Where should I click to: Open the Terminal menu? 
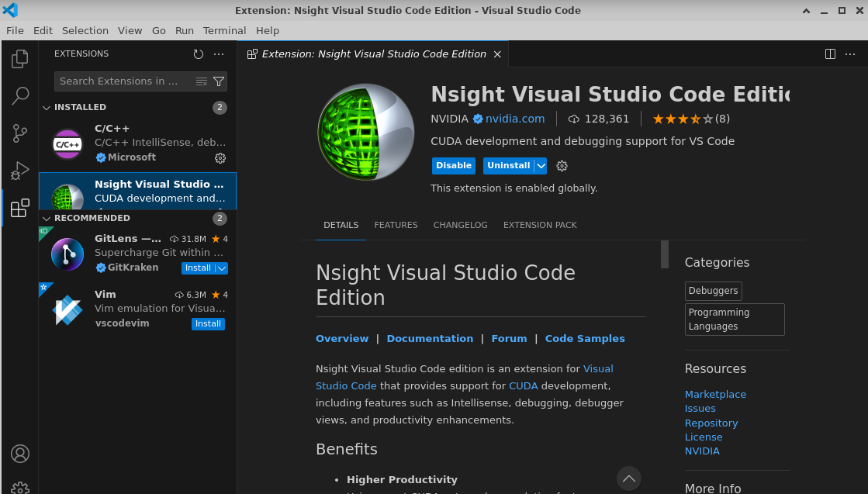click(224, 30)
